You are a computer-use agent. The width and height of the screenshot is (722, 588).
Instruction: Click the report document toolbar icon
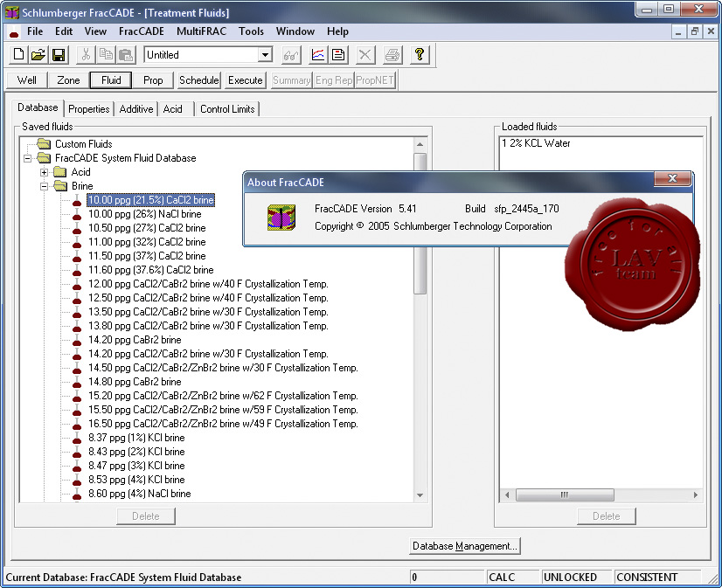338,55
